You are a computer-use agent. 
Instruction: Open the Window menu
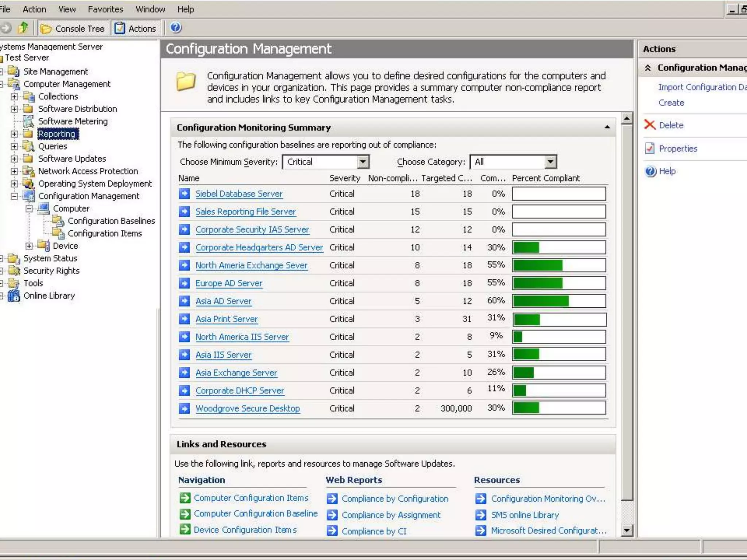[150, 9]
